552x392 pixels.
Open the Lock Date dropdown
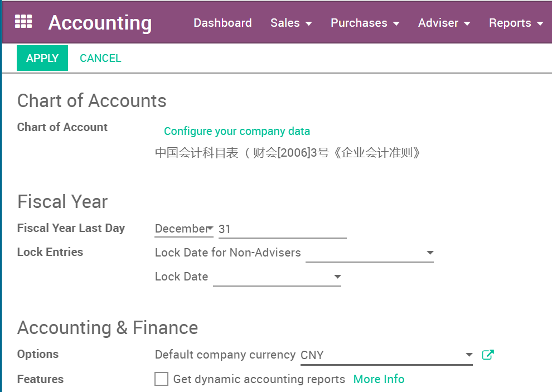277,277
